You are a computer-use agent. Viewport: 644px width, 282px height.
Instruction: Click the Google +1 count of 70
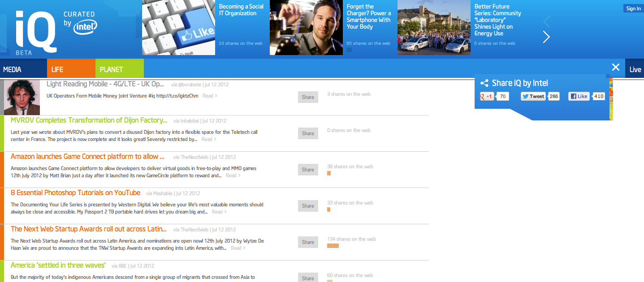[x=503, y=96]
